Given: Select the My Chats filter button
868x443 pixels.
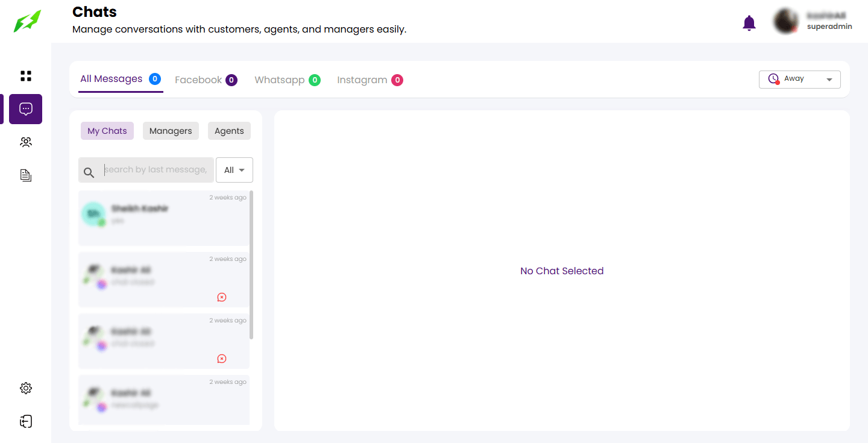Looking at the screenshot, I should (107, 131).
